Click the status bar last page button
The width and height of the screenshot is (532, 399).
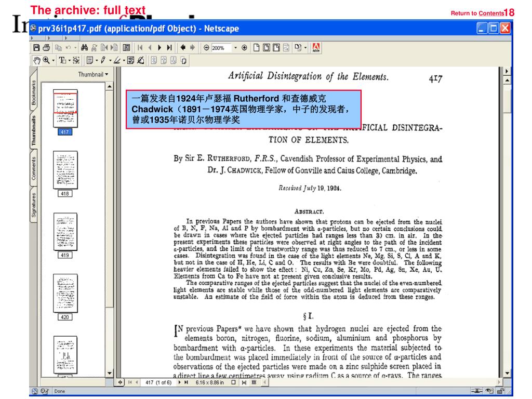pos(186,382)
